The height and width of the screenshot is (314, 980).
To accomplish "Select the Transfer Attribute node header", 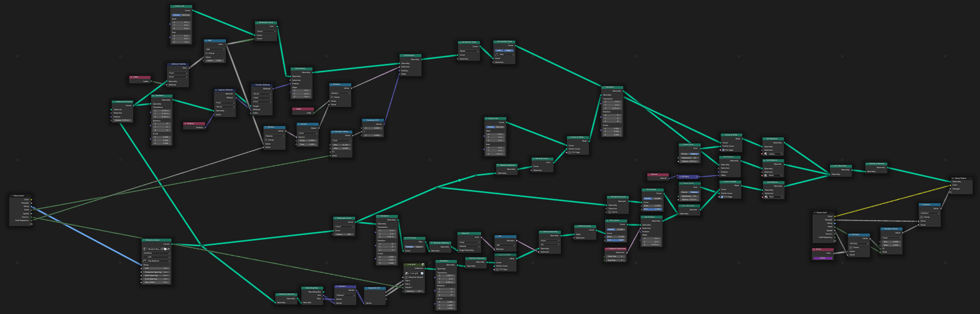I will pyautogui.click(x=262, y=85).
